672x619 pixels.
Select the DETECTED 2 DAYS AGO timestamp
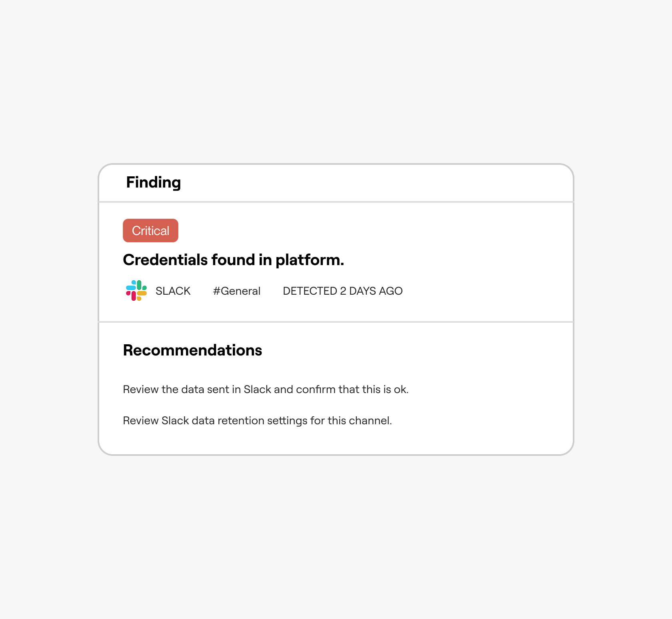[343, 291]
